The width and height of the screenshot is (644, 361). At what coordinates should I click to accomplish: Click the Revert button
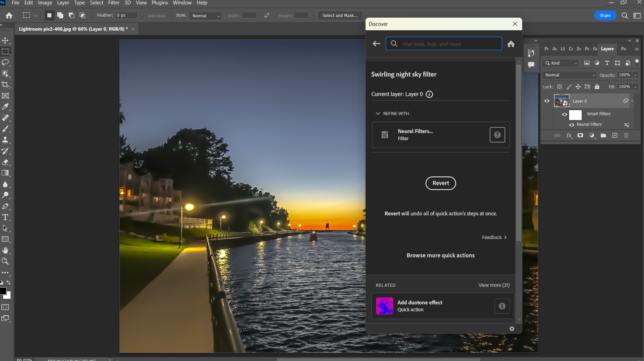coord(441,183)
